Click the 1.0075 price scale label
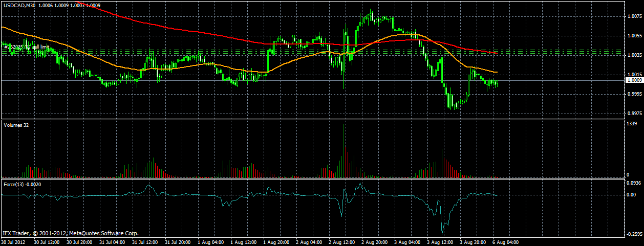Viewport: 644px width, 246px height. [635, 16]
